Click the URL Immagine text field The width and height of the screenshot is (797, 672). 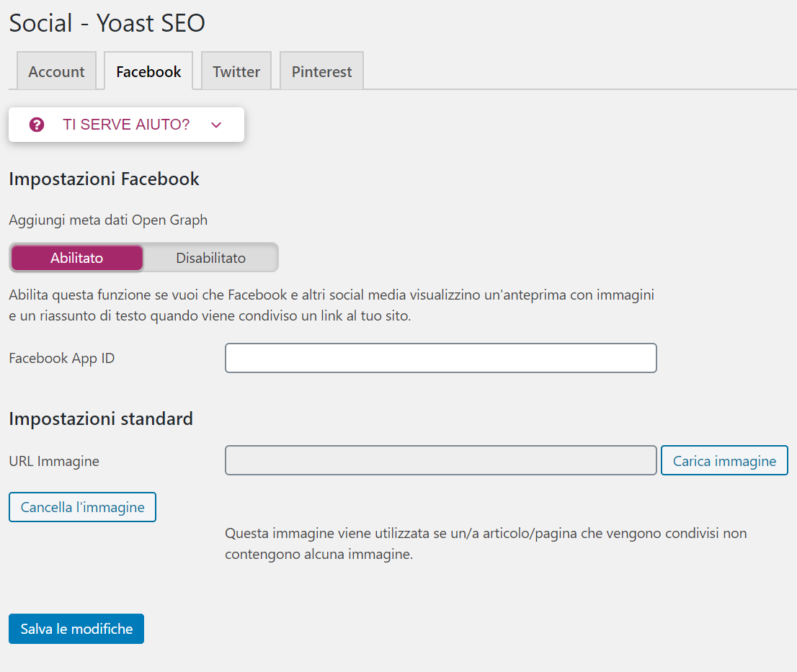(x=440, y=461)
